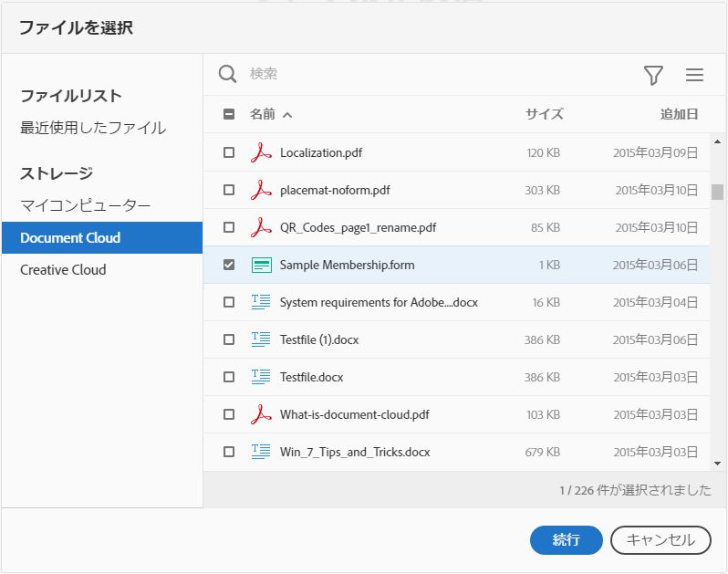The width and height of the screenshot is (728, 574).
Task: Click the キャンセル button
Action: click(x=660, y=540)
